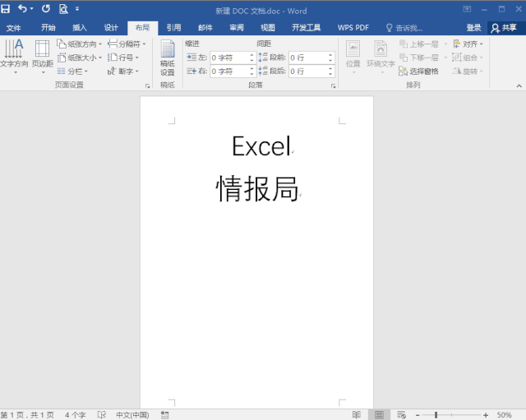The height and width of the screenshot is (420, 526).
Task: Open the 分栏 columns dropdown
Action: point(72,72)
